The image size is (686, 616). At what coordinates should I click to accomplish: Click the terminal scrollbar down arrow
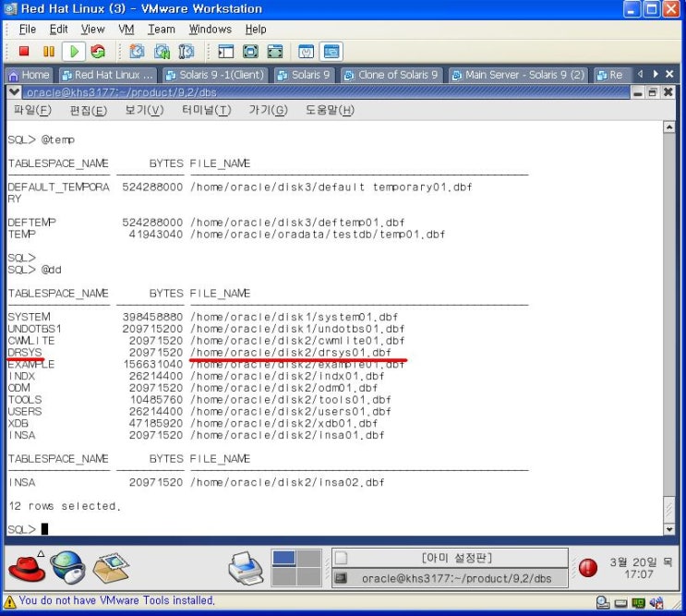(x=669, y=529)
